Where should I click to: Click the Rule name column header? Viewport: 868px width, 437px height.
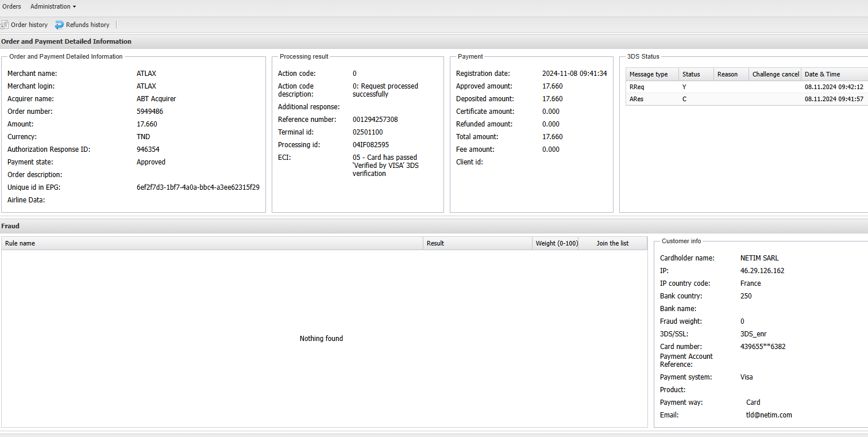pyautogui.click(x=211, y=243)
